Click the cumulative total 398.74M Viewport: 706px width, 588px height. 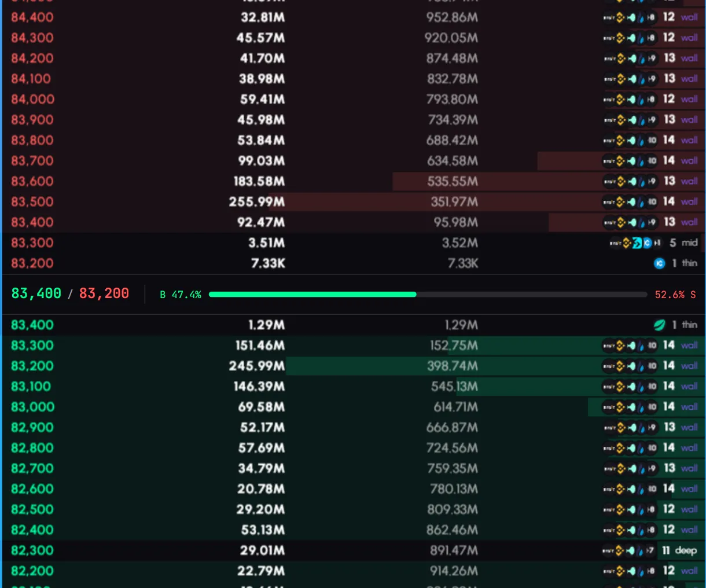coord(453,366)
